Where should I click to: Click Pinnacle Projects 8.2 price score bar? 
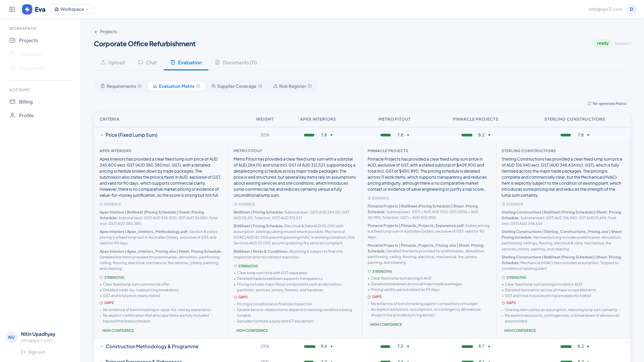[467, 135]
